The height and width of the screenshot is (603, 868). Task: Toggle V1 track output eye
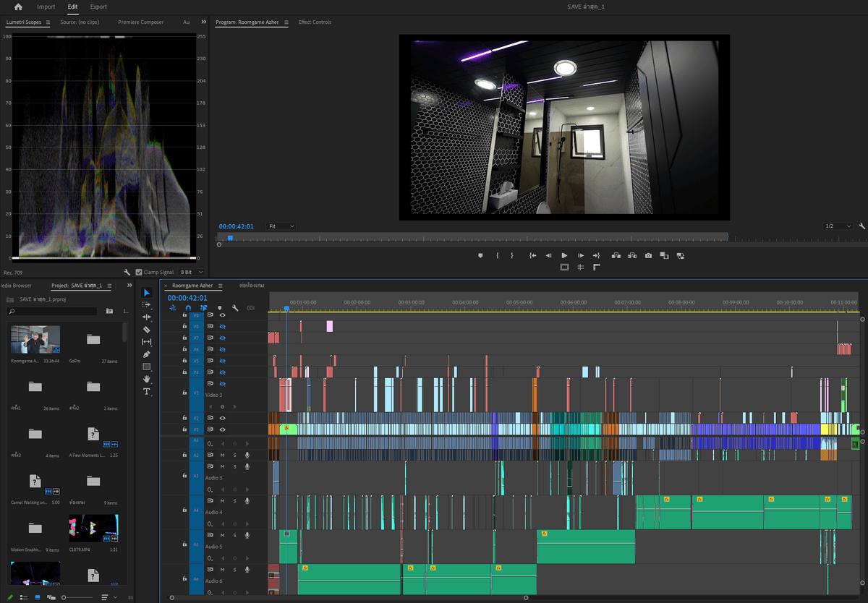pos(222,429)
